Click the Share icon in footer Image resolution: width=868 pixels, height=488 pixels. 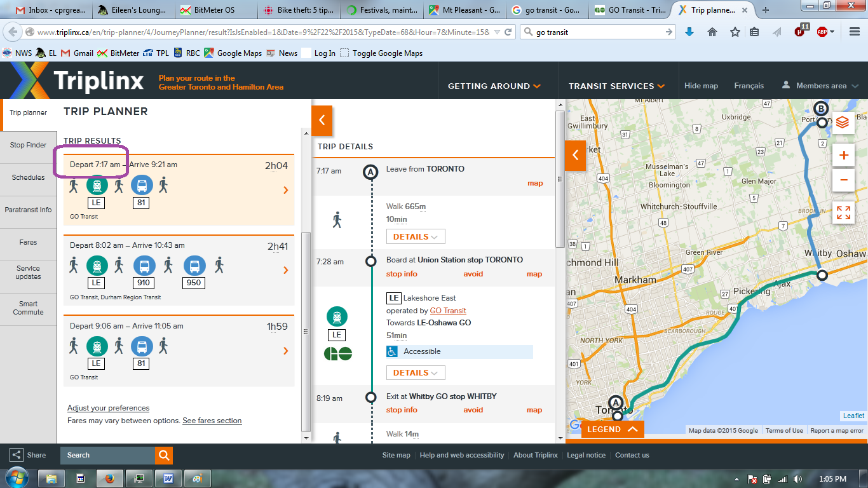(x=16, y=455)
